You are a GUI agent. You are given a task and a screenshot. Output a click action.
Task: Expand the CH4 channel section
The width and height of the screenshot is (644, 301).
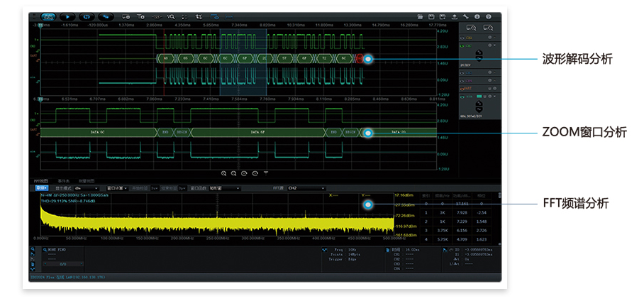tap(494, 80)
